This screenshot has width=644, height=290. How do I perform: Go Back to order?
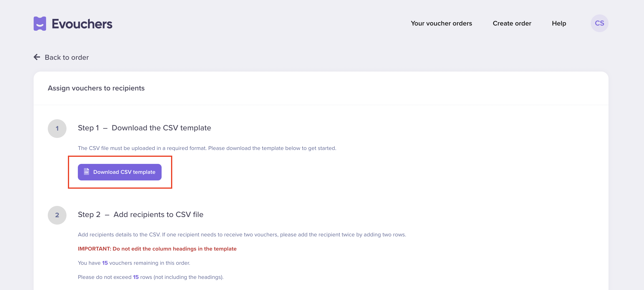click(x=66, y=57)
